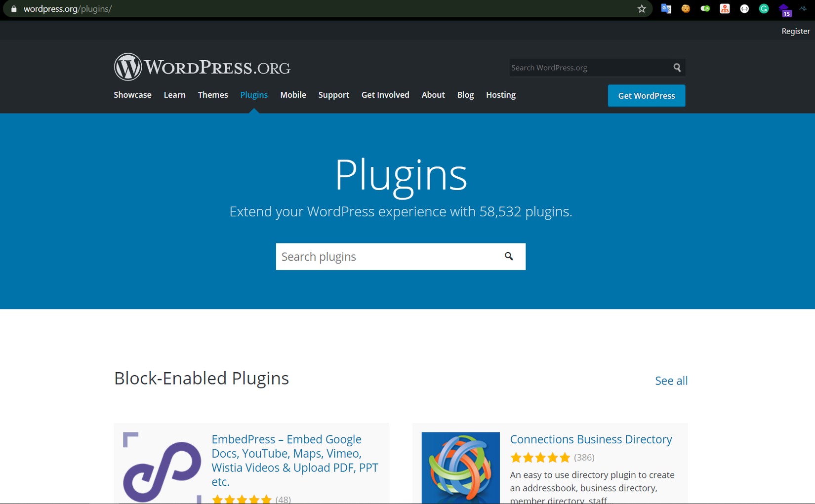Click the Block-Enabled Plugins heading
Viewport: 815px width, 504px height.
[x=202, y=378]
